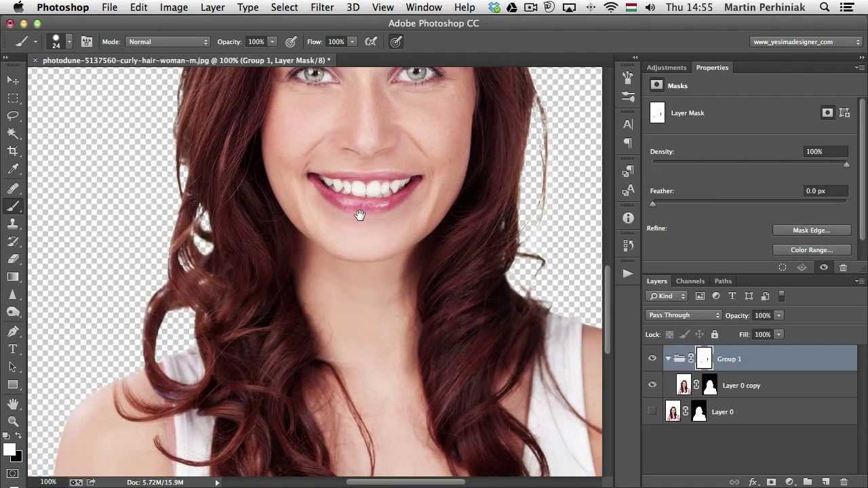This screenshot has height=488, width=868.
Task: Show the hidden Layer 0
Action: click(652, 411)
